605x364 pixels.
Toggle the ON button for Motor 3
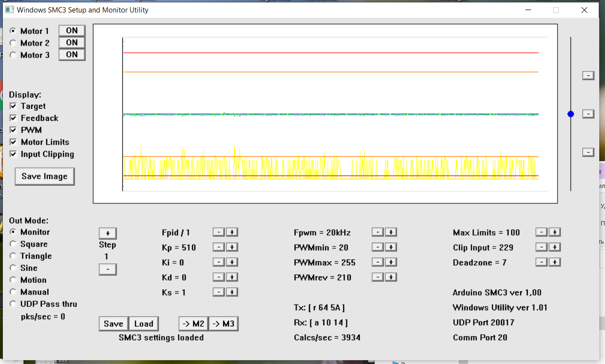(72, 55)
